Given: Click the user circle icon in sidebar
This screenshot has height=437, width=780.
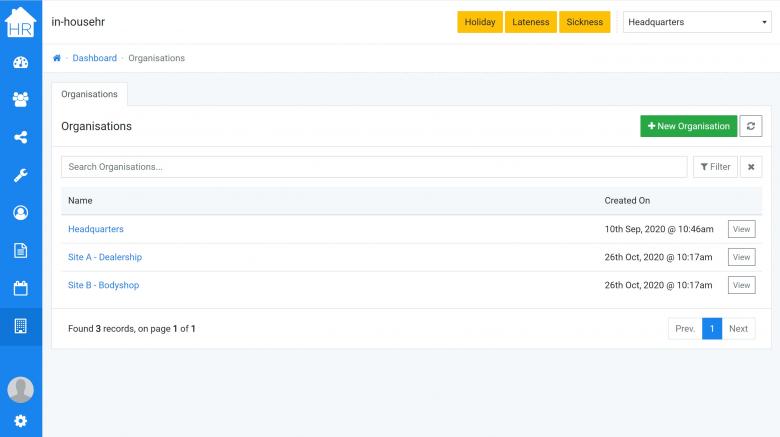Looking at the screenshot, I should tap(20, 213).
